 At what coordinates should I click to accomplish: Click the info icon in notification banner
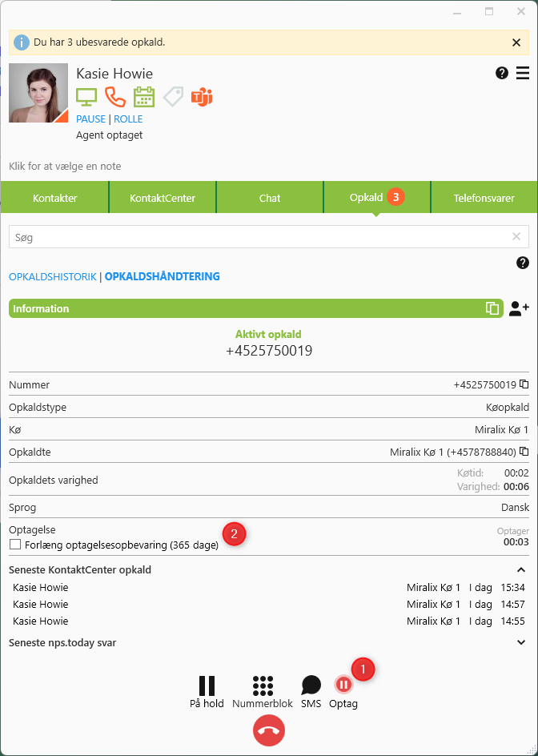tap(22, 42)
